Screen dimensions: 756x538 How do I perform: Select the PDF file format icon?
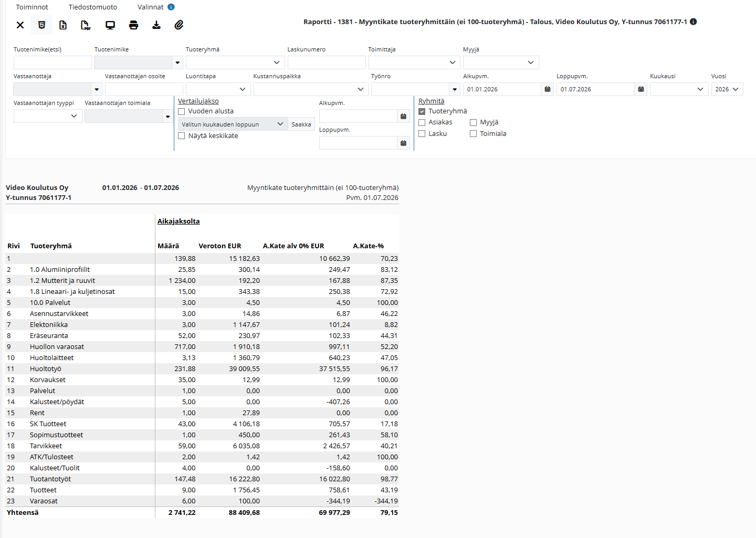(86, 25)
